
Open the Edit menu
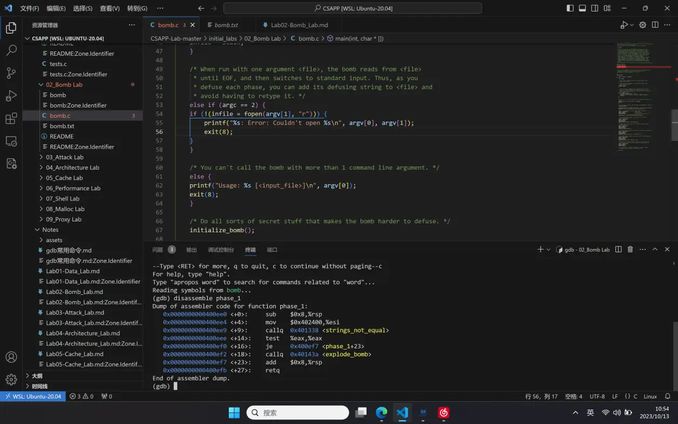pos(56,8)
